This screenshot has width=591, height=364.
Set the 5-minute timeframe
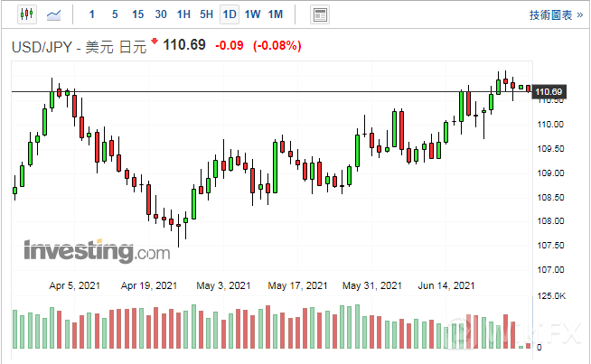114,14
